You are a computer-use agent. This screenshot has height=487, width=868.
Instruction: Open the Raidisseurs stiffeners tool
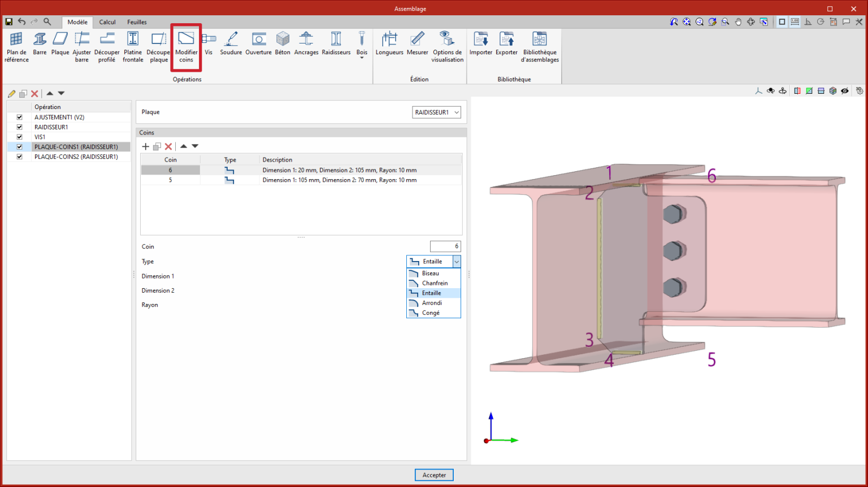pyautogui.click(x=336, y=44)
